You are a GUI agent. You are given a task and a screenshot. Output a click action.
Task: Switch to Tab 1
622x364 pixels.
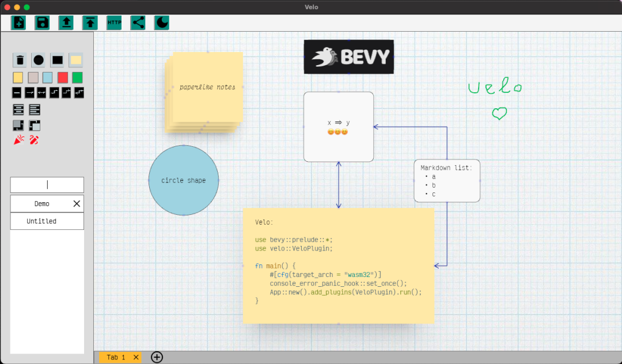point(115,357)
